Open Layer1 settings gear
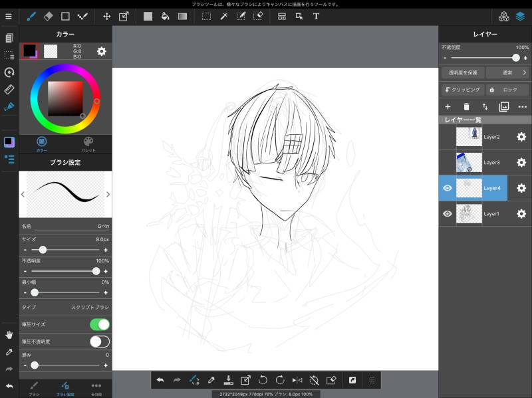Viewport: 532px width, 398px height. [x=521, y=213]
